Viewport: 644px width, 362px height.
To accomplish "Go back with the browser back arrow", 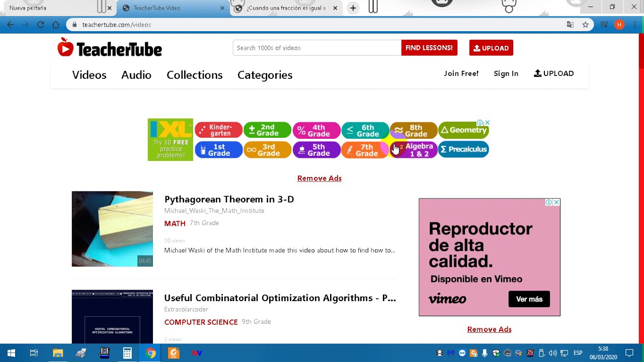I will click(x=11, y=25).
